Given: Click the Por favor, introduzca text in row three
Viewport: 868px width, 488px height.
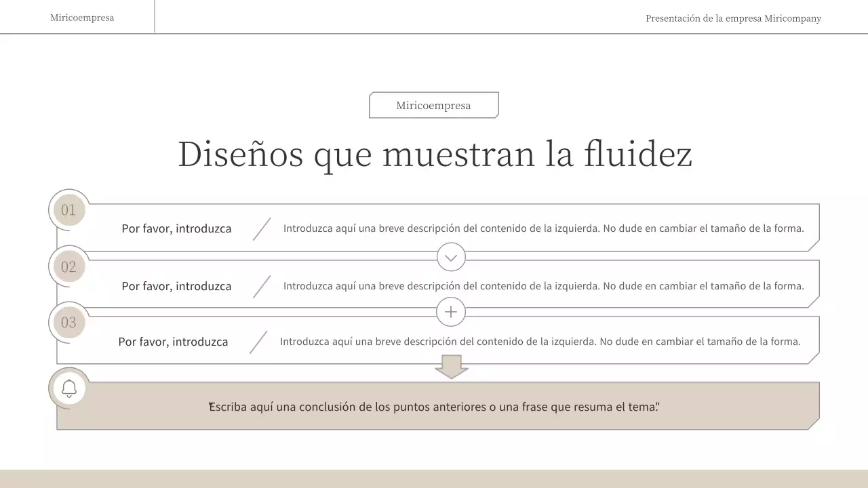Looking at the screenshot, I should pyautogui.click(x=174, y=342).
